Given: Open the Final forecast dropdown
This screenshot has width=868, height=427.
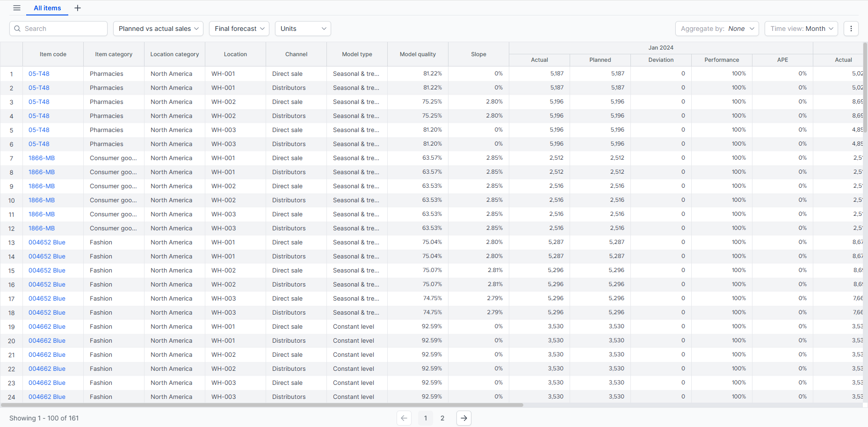Looking at the screenshot, I should tap(239, 29).
